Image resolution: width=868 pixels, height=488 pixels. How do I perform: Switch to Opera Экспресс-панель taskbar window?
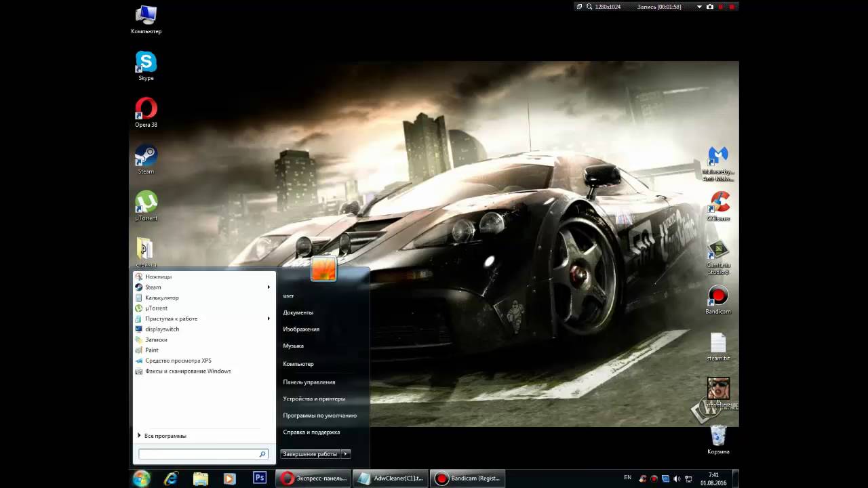coord(314,479)
